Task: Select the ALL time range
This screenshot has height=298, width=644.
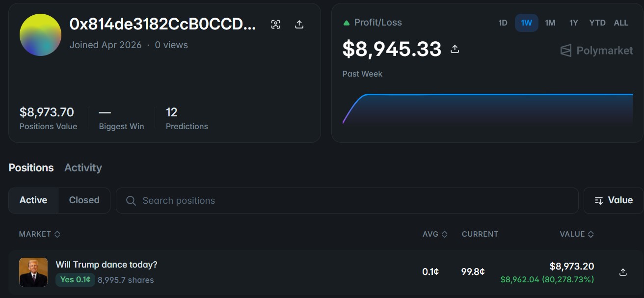Action: pos(621,23)
